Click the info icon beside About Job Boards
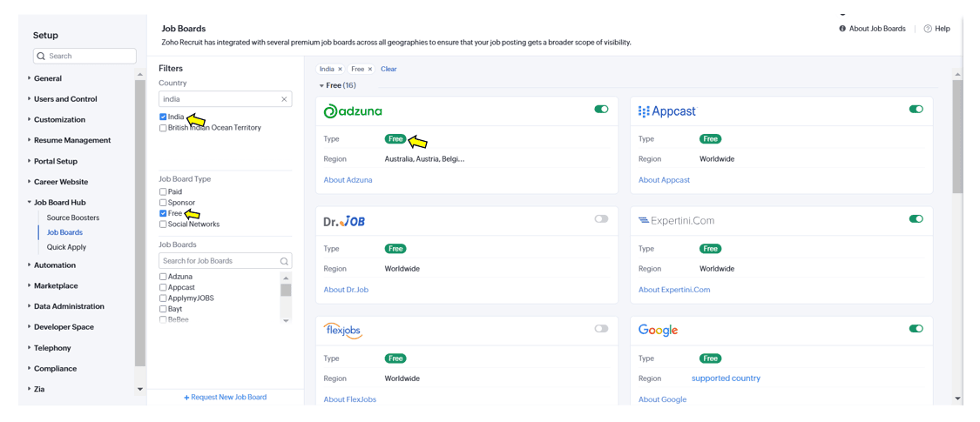Image resolution: width=980 pixels, height=422 pixels. (842, 29)
